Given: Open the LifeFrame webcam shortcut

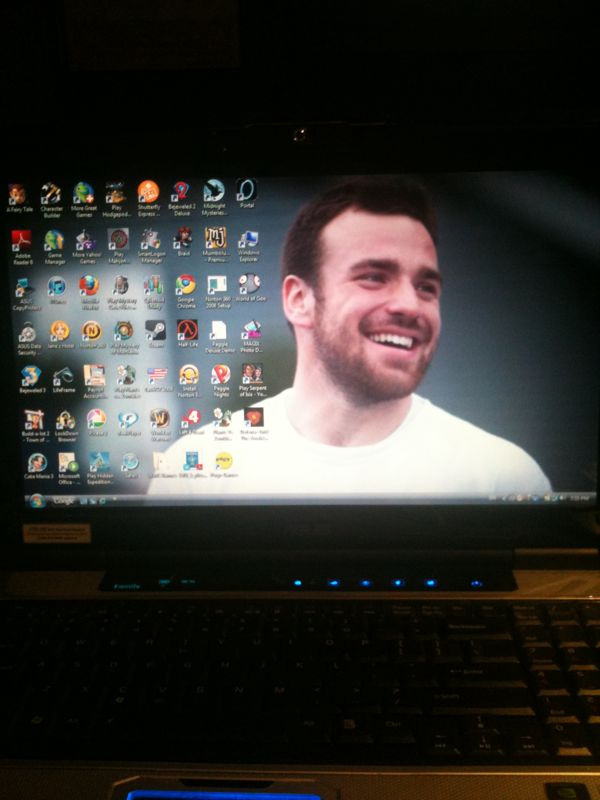Looking at the screenshot, I should tap(63, 377).
